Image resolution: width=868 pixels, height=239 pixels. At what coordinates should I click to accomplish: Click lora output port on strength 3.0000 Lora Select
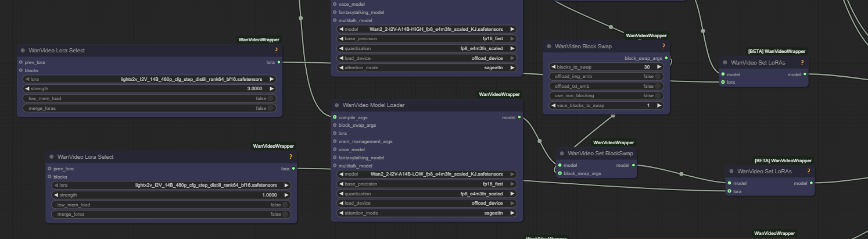(279, 62)
